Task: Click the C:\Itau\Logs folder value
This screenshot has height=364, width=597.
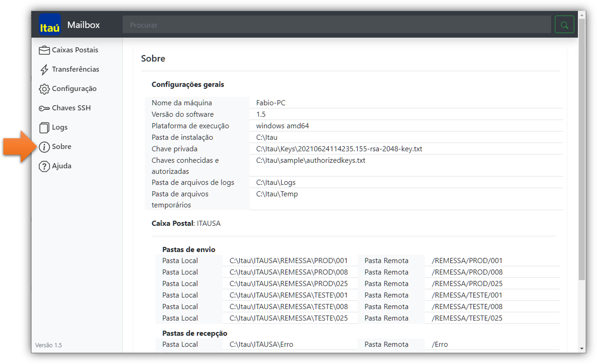Action: pos(276,182)
